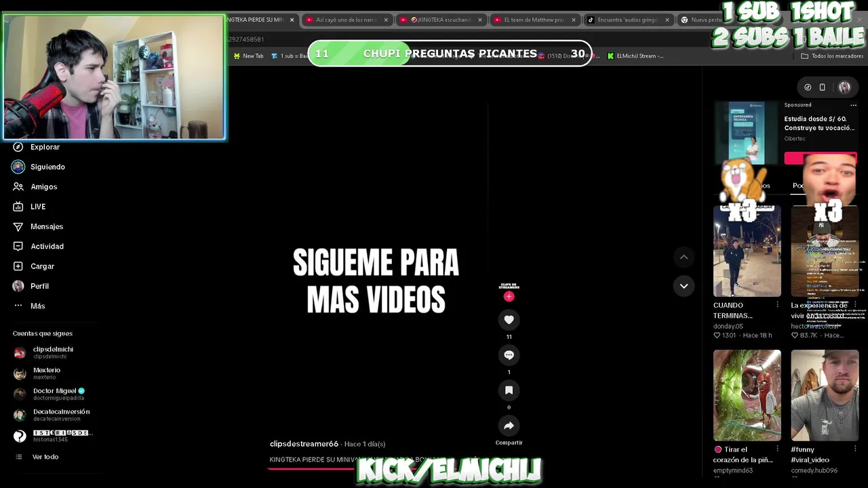Open New Tab bookmark
Image resolution: width=868 pixels, height=488 pixels.
pyautogui.click(x=249, y=56)
